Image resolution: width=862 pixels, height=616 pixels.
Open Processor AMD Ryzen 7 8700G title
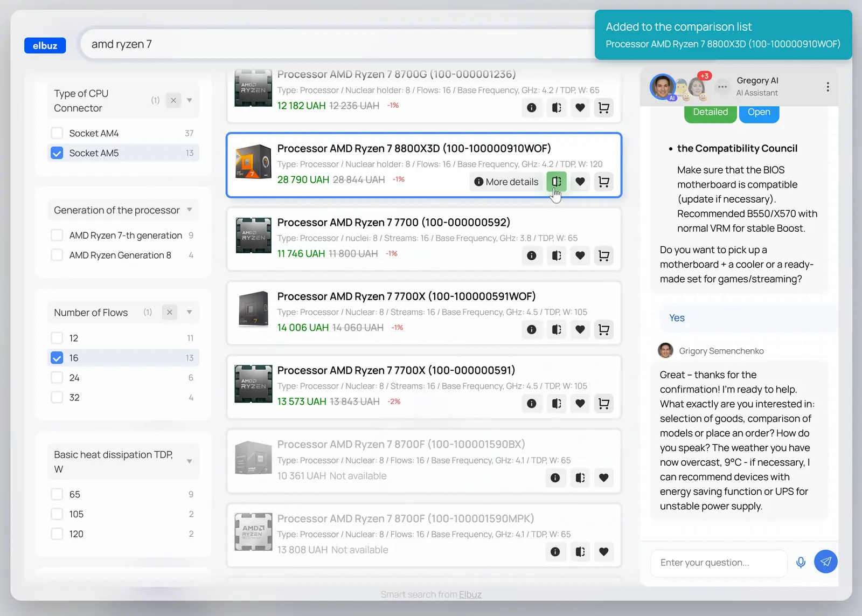(x=396, y=74)
